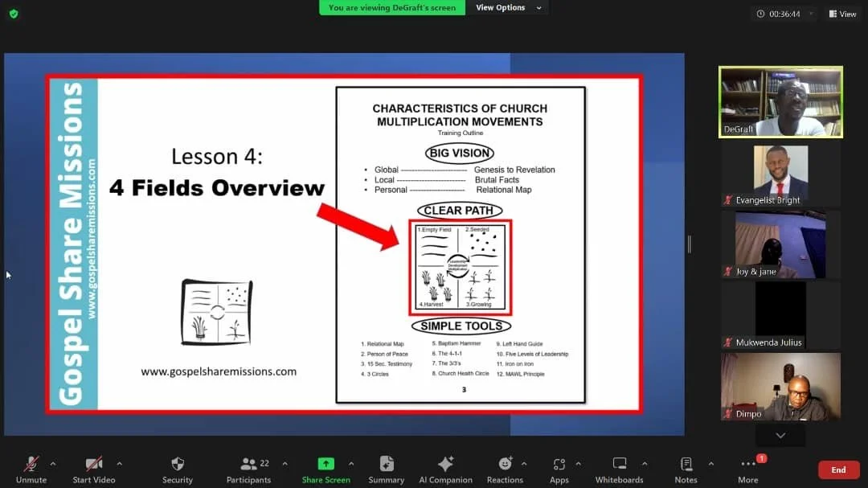Open share options arrow beside Share Screen

tap(351, 464)
